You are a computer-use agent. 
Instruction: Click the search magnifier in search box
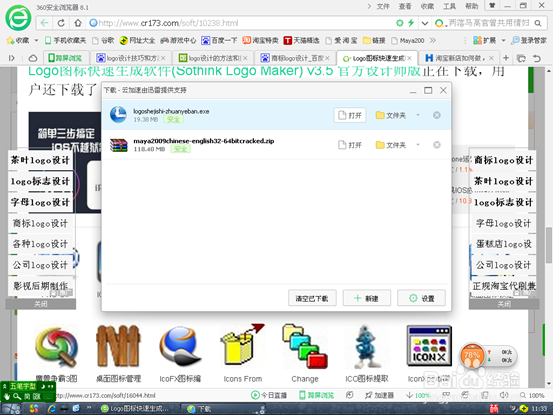[537, 23]
